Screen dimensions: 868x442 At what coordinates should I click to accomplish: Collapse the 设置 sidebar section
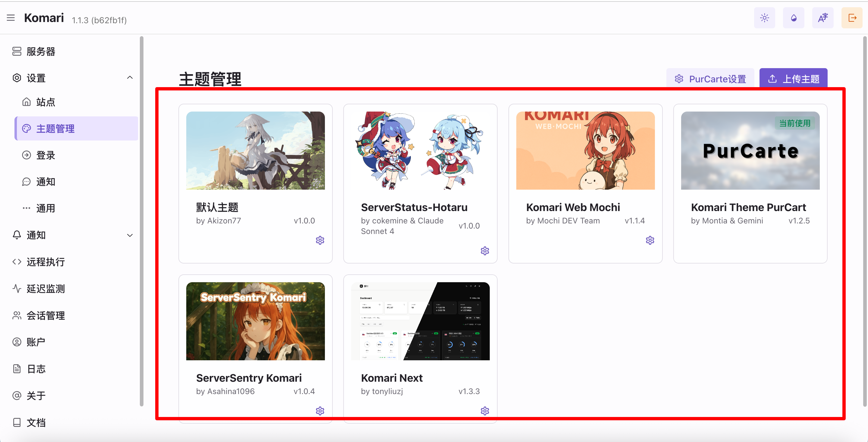[130, 78]
